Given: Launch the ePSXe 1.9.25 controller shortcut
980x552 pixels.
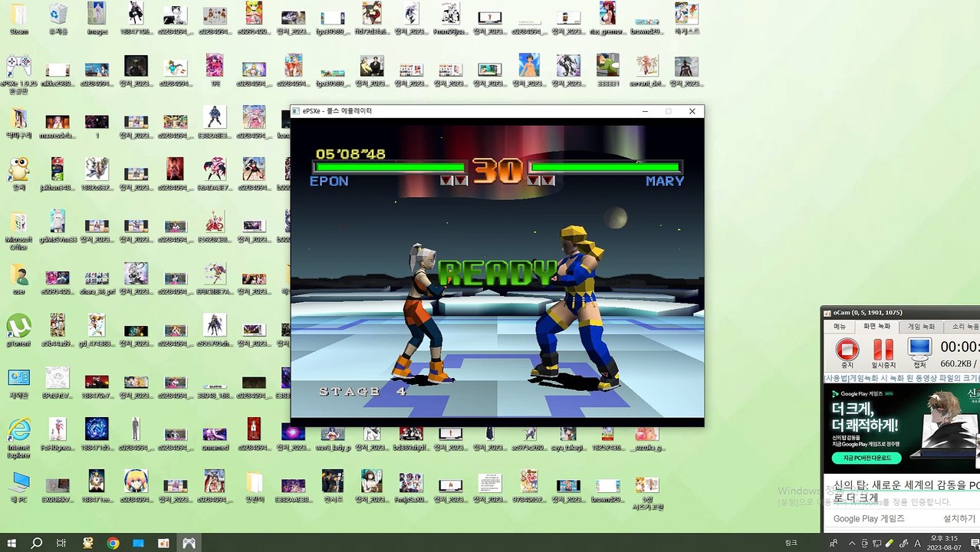Looking at the screenshot, I should (18, 74).
